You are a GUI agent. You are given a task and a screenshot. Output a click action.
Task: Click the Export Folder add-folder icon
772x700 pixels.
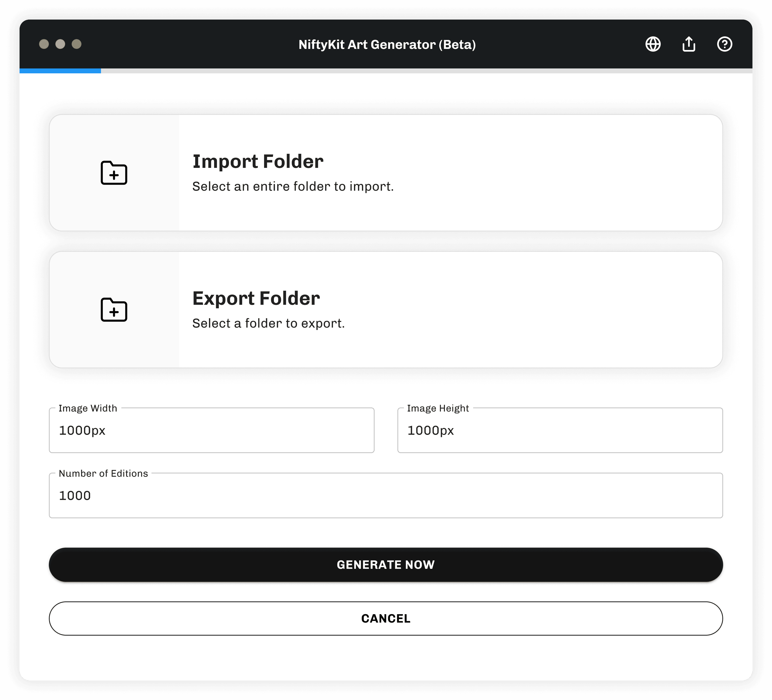coord(114,310)
